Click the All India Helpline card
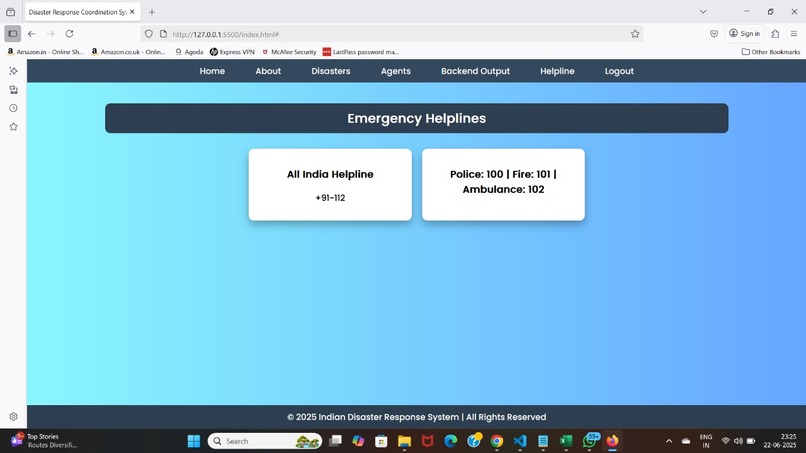806x453 pixels. 330,185
